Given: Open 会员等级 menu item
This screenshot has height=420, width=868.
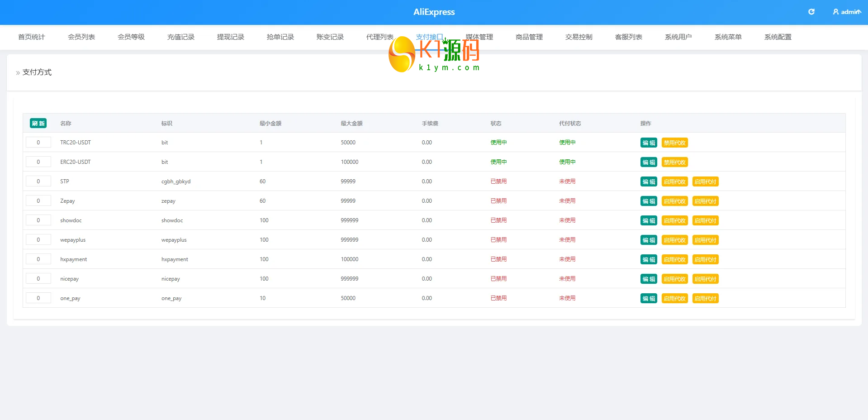Looking at the screenshot, I should [x=131, y=37].
